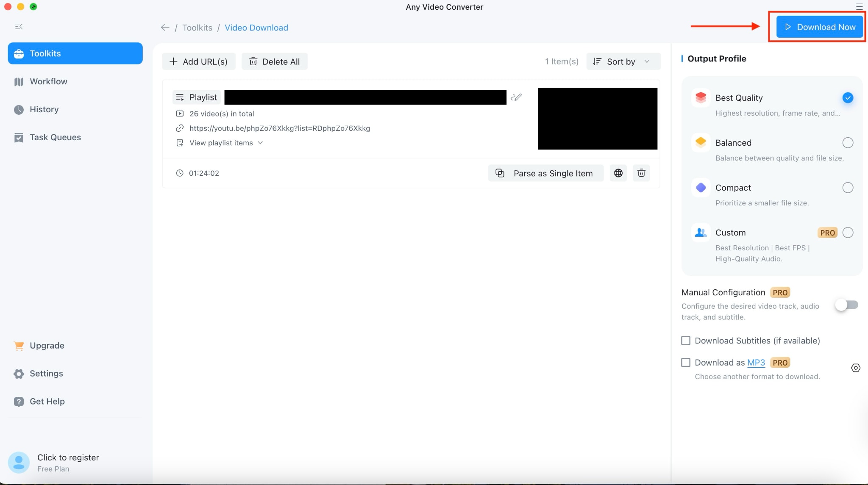Click the Best Quality layered icon

701,98
